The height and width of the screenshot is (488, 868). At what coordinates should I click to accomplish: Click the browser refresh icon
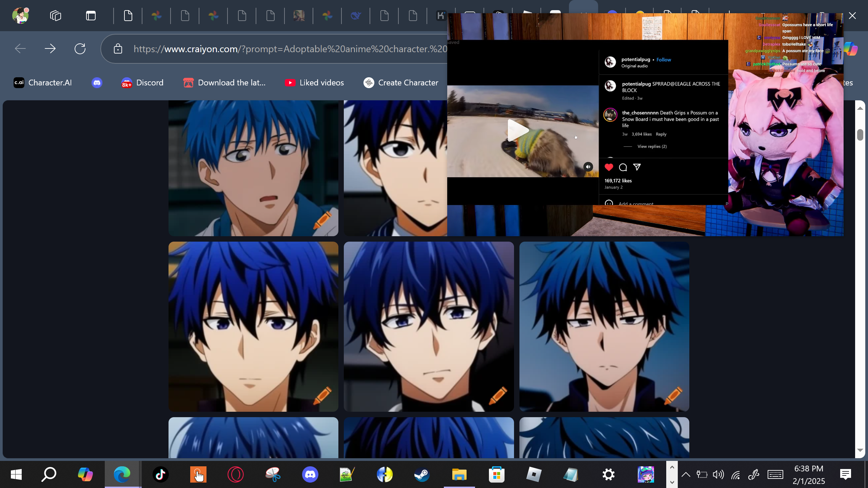80,49
